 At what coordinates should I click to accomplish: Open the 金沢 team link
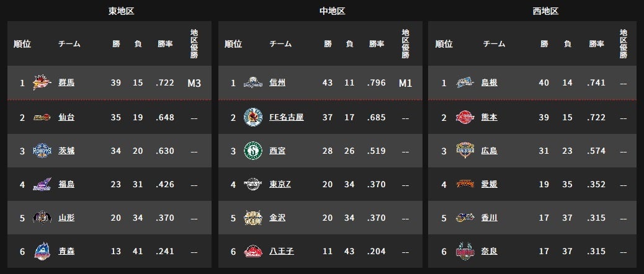tap(277, 218)
